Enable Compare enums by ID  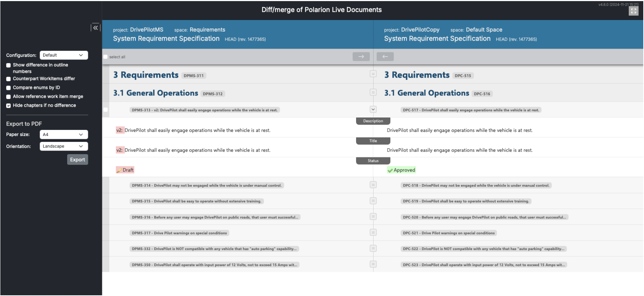pyautogui.click(x=8, y=88)
